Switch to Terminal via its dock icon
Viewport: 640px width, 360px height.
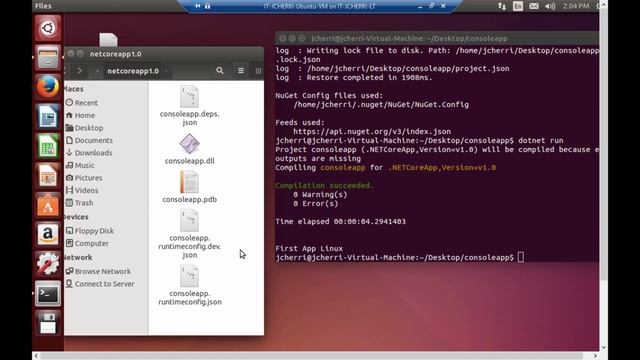click(48, 293)
